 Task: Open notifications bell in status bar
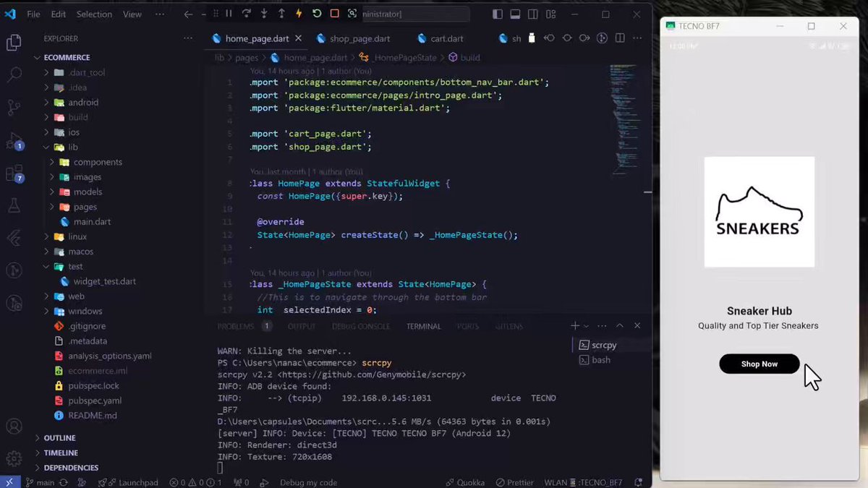639,482
